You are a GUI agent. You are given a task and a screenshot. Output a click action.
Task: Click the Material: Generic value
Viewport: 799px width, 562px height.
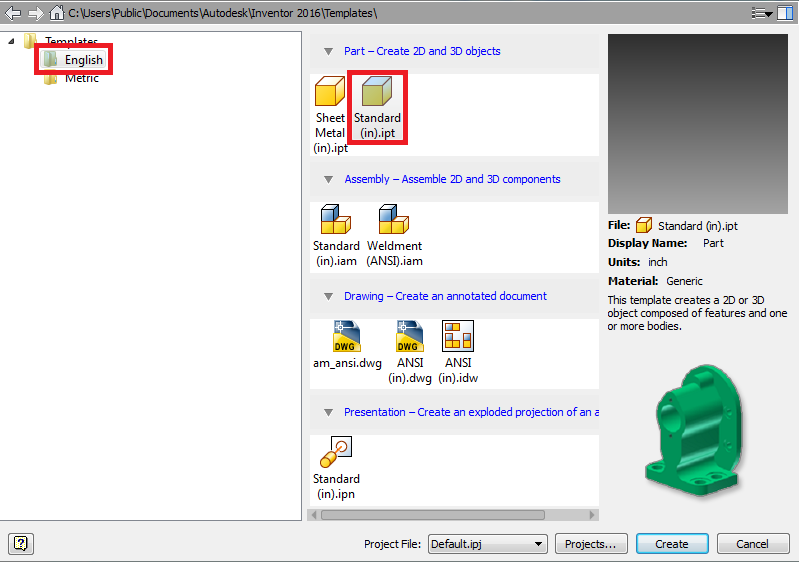684,281
